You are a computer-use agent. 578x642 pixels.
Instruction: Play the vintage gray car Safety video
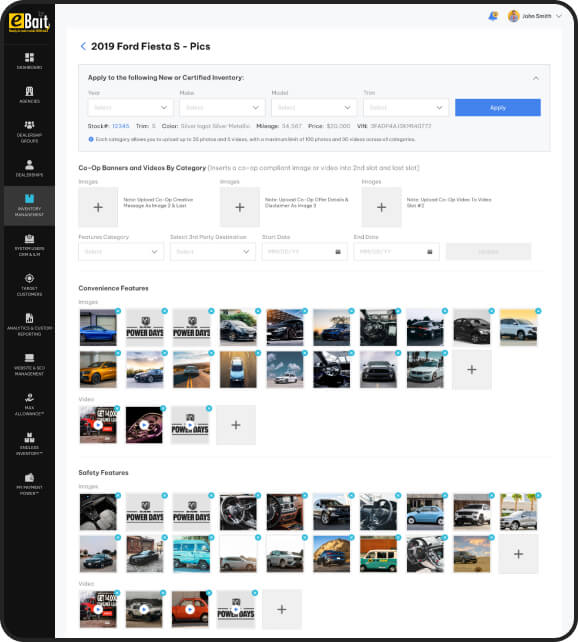144,609
